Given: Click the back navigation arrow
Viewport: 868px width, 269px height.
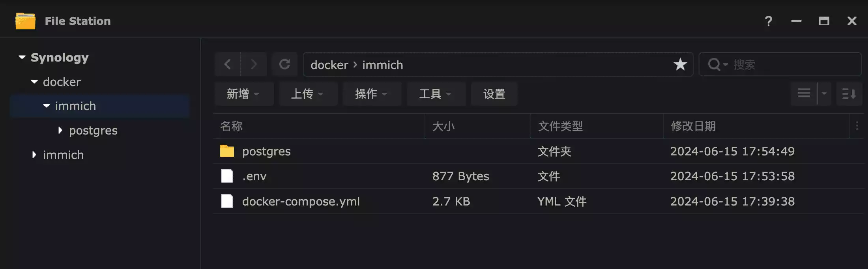Looking at the screenshot, I should point(228,64).
